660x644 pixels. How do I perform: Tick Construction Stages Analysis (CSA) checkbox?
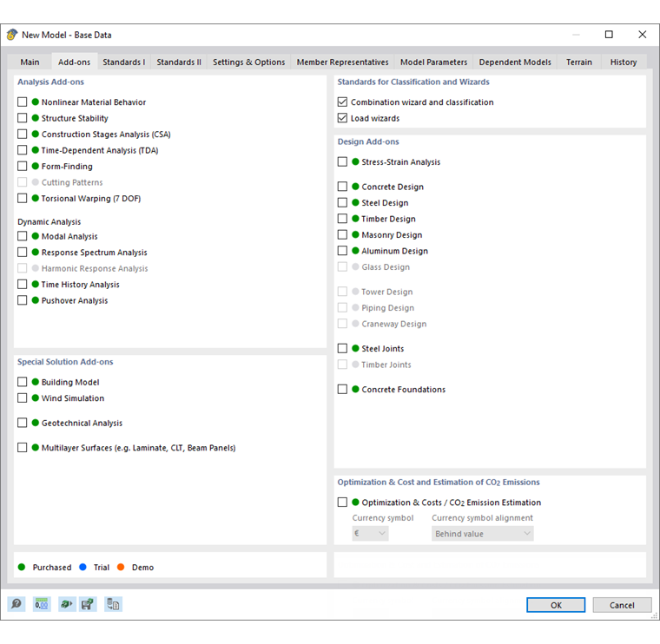[23, 134]
